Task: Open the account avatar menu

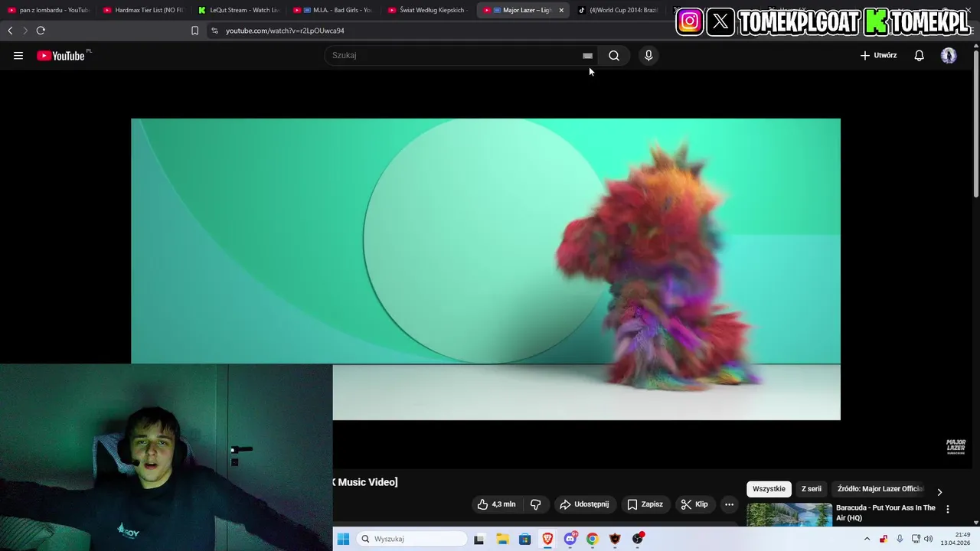Action: point(949,55)
